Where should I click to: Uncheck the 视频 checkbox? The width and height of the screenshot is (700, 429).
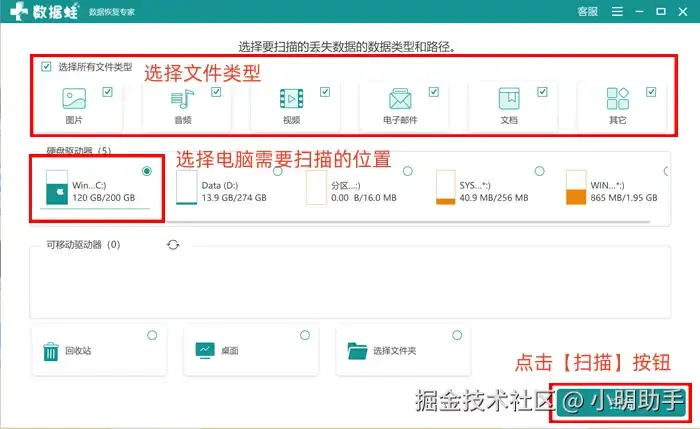325,92
